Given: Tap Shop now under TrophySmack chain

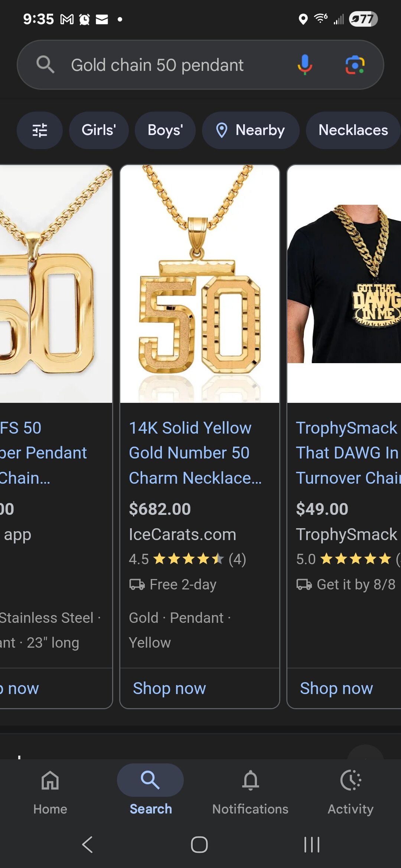Looking at the screenshot, I should pos(336,688).
